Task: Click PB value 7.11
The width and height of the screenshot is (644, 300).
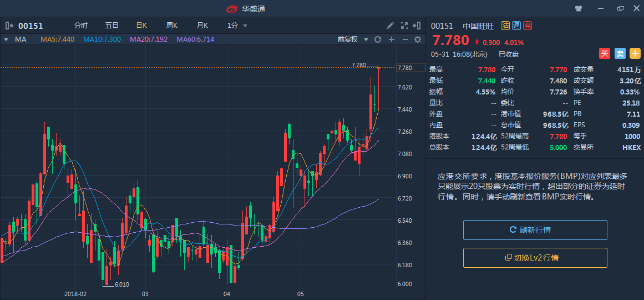Action: click(633, 114)
